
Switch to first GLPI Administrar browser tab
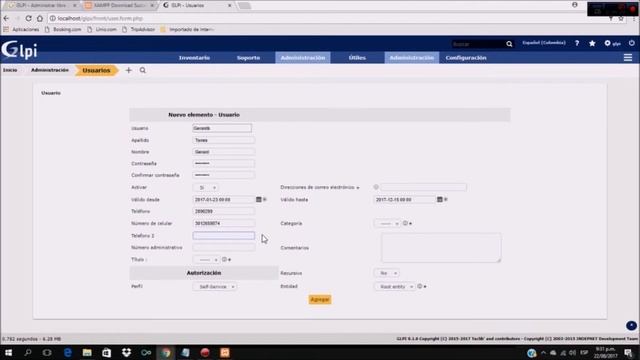click(42, 5)
